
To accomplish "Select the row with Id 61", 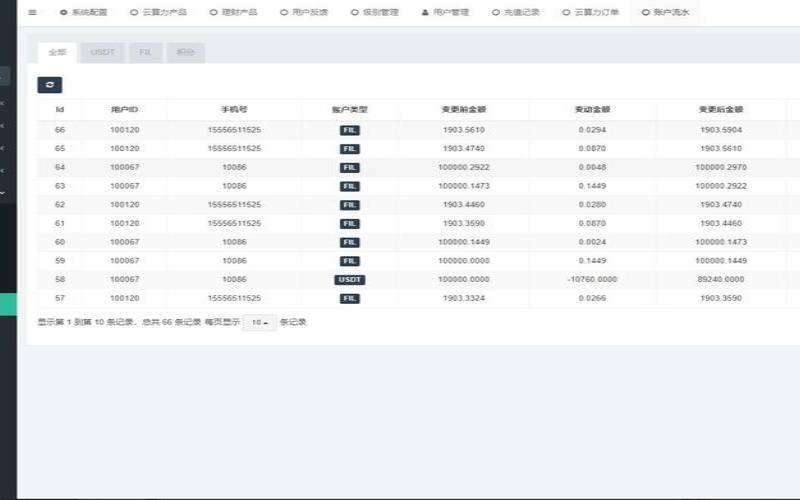I will [418, 223].
